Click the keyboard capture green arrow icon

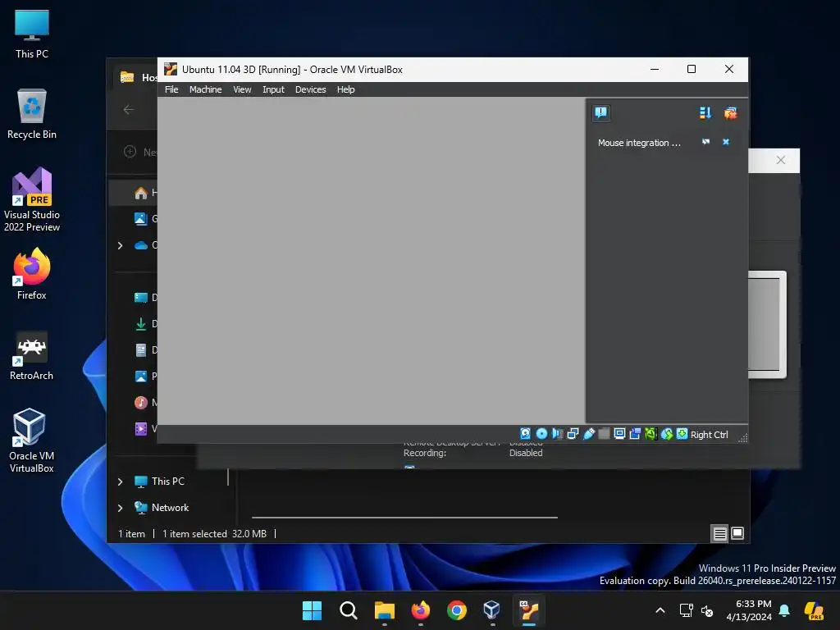(682, 434)
